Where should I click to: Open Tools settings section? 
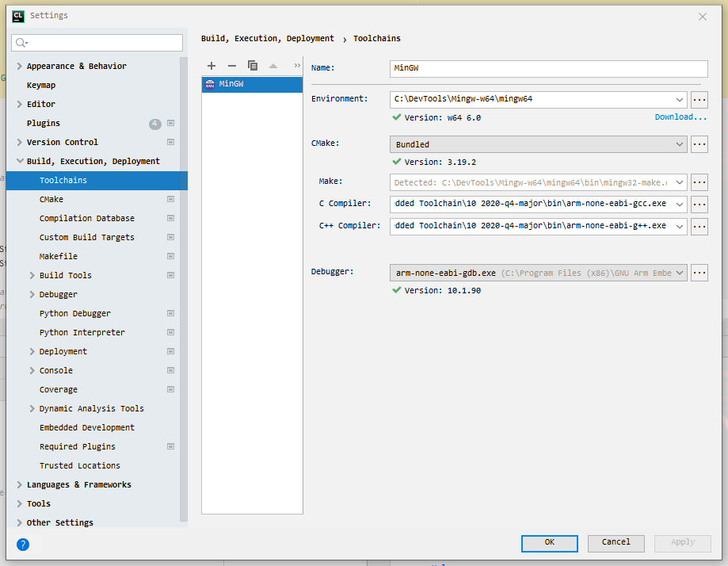pyautogui.click(x=39, y=504)
